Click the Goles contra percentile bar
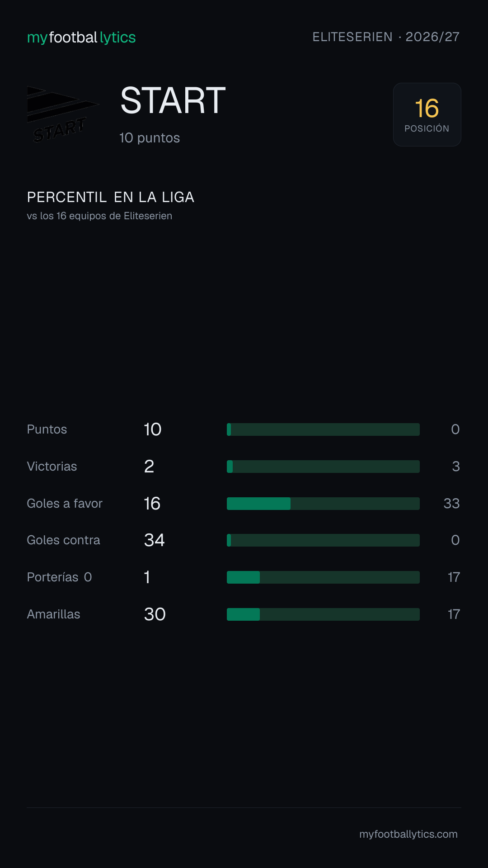Viewport: 488px width, 868px height. [x=323, y=540]
